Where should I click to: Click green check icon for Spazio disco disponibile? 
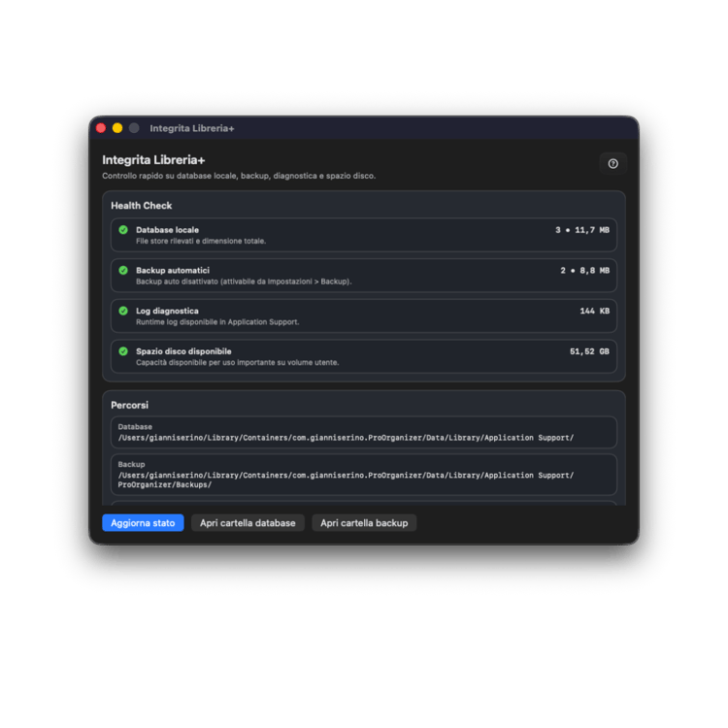[123, 351]
